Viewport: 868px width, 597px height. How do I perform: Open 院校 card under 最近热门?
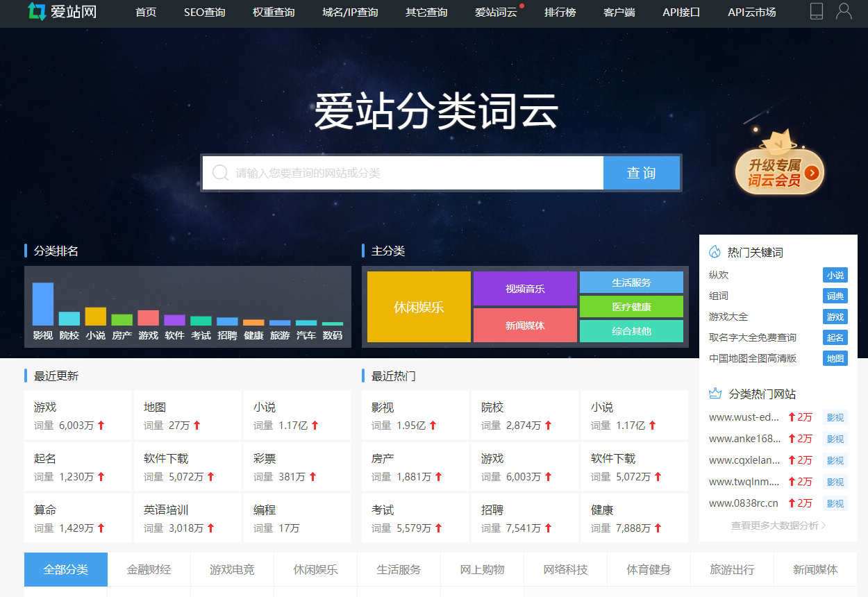click(x=525, y=415)
